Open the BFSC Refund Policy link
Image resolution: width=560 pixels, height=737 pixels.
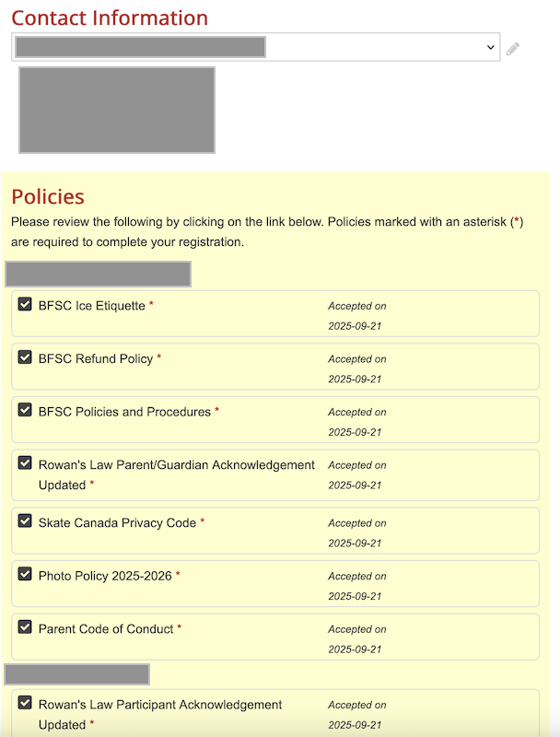pyautogui.click(x=95, y=358)
